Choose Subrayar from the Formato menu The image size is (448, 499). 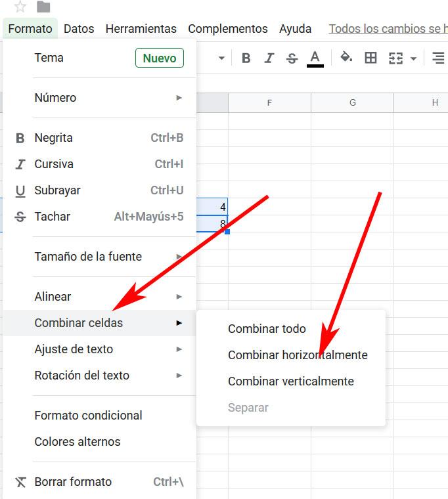pos(100,190)
